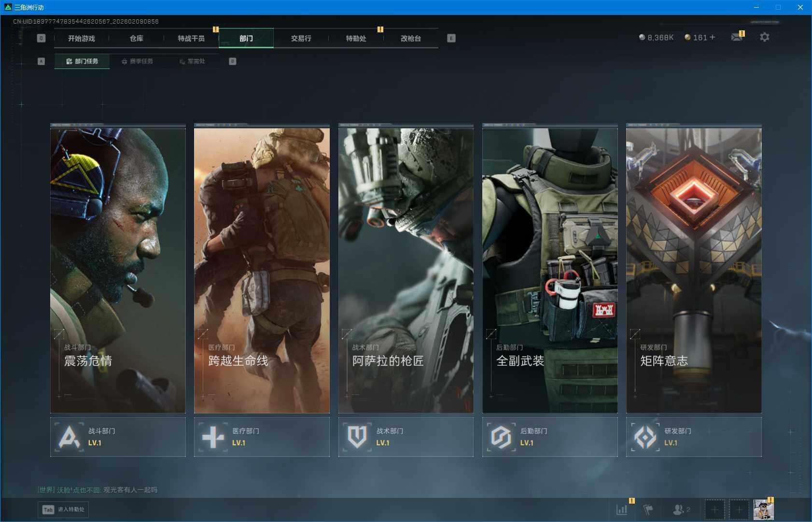Click the second empty squad slot plus
This screenshot has height=522, width=812.
(x=739, y=509)
